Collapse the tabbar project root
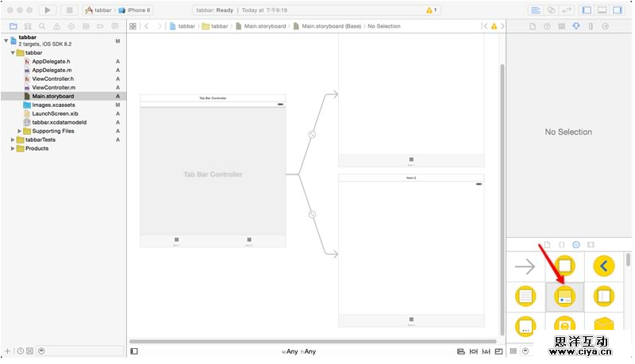 coord(6,40)
